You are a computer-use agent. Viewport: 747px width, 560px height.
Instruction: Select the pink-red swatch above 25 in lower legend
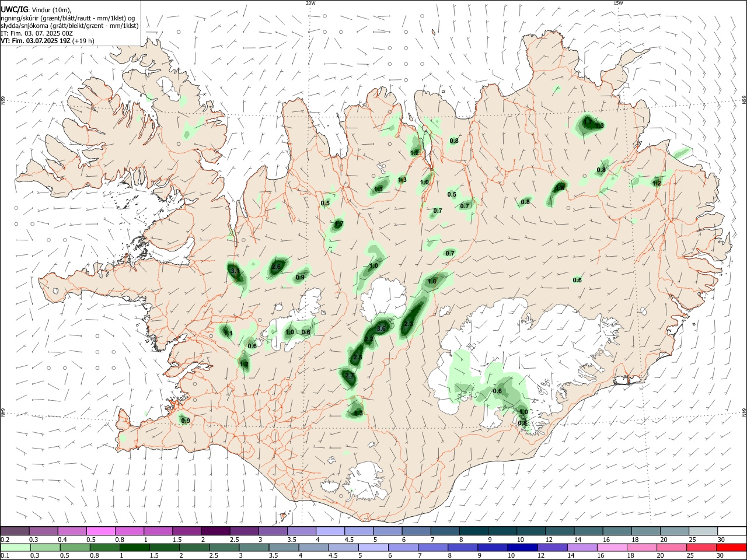pyautogui.click(x=703, y=548)
